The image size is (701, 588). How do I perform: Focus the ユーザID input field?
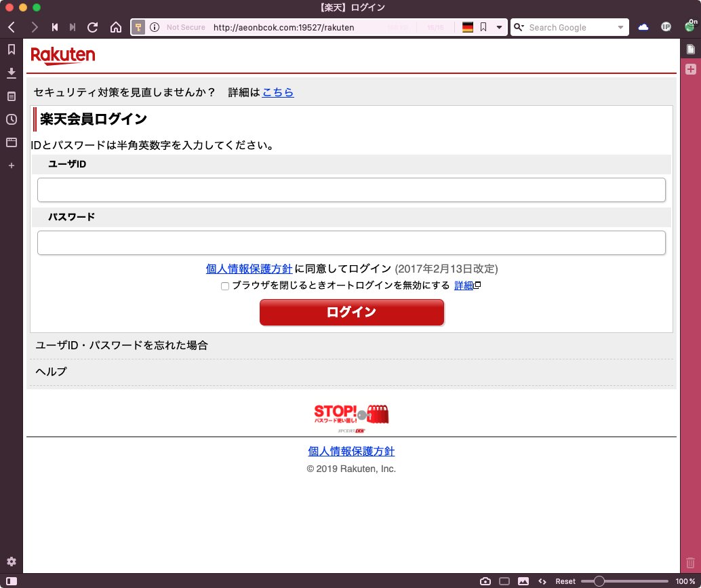pos(351,190)
